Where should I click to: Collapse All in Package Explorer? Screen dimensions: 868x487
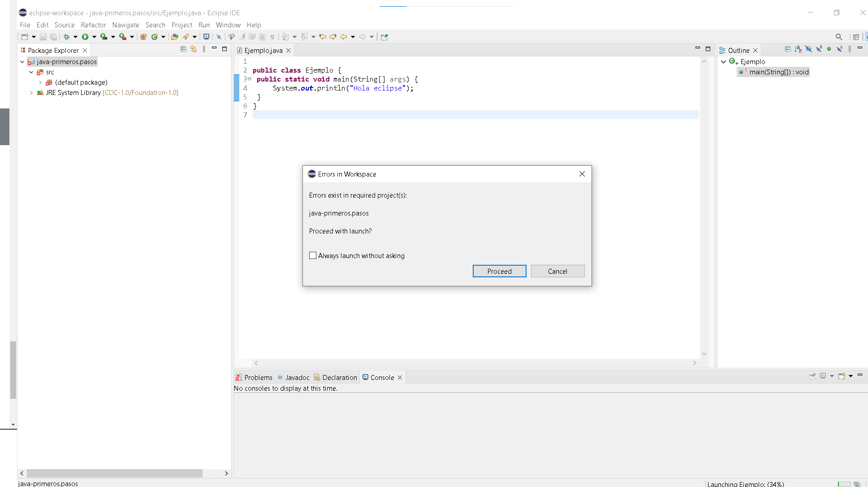click(183, 49)
